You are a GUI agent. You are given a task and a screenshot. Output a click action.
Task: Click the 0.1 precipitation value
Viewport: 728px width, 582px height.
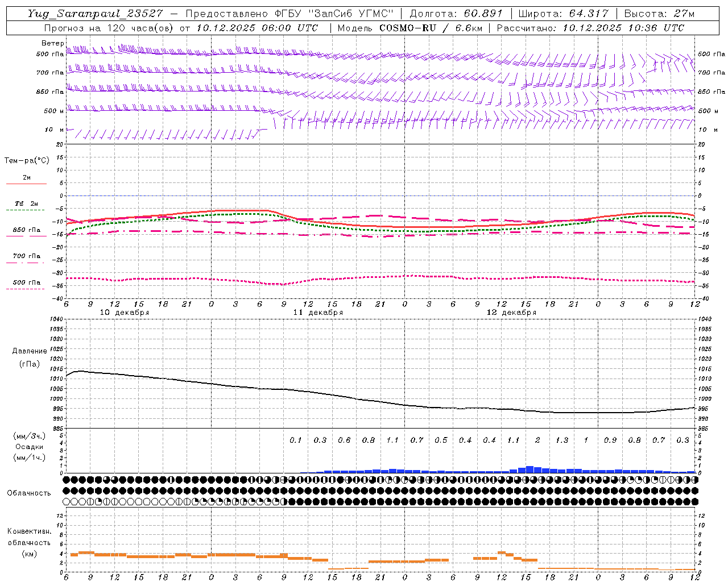[296, 440]
